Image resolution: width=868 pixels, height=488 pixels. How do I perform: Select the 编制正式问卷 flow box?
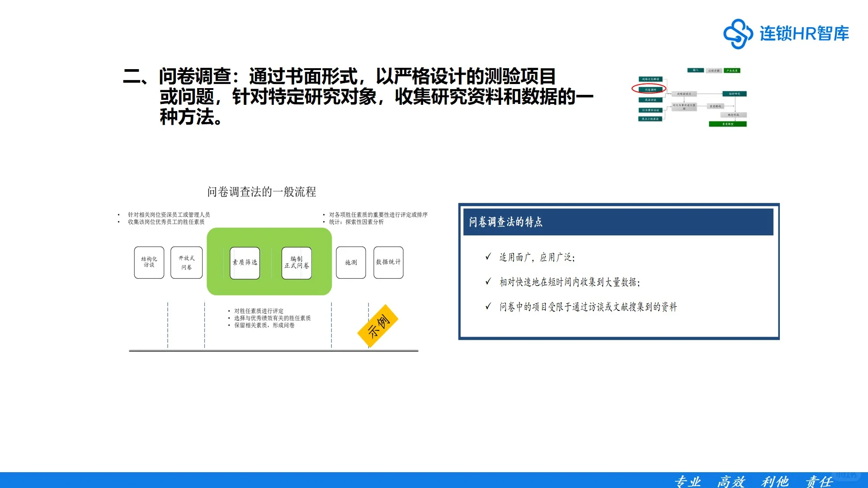click(x=297, y=263)
